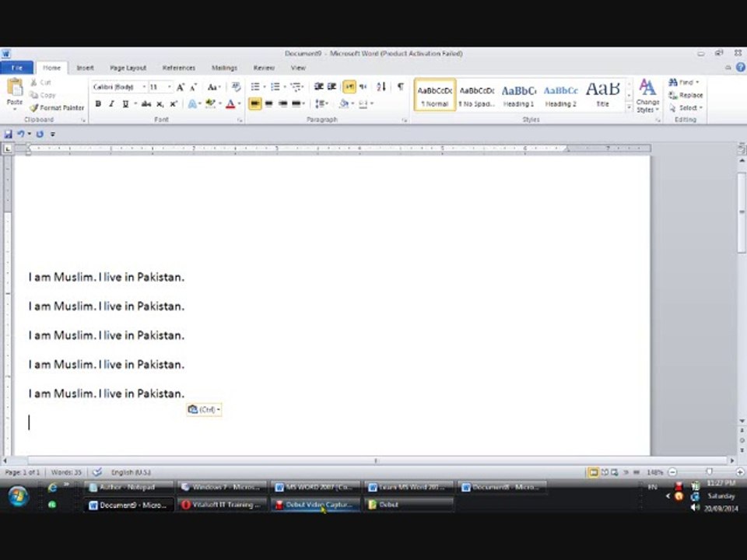Undo the last action
This screenshot has height=560, width=747.
click(20, 135)
